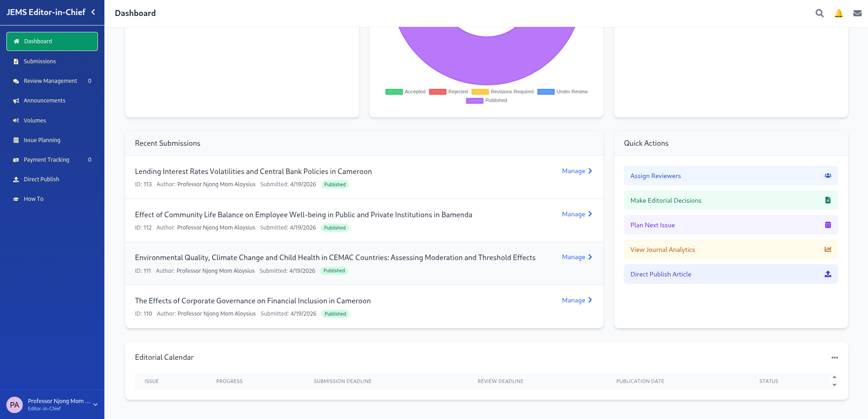Click the Review Management chat icon

point(16,81)
